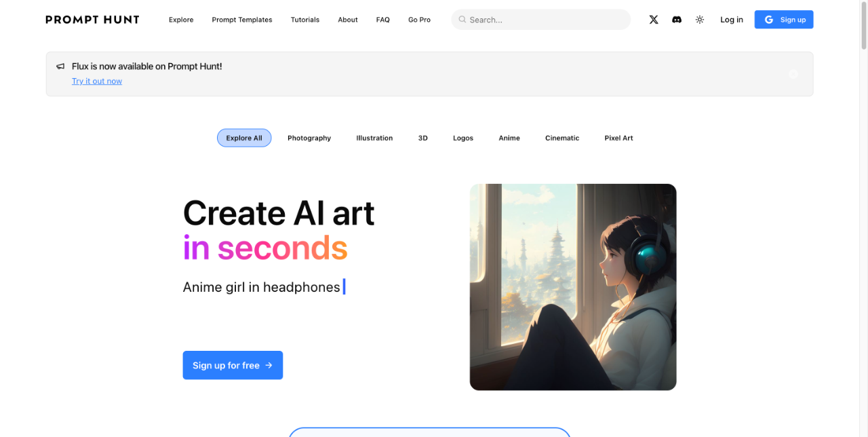Switch to the Photography category

point(309,138)
